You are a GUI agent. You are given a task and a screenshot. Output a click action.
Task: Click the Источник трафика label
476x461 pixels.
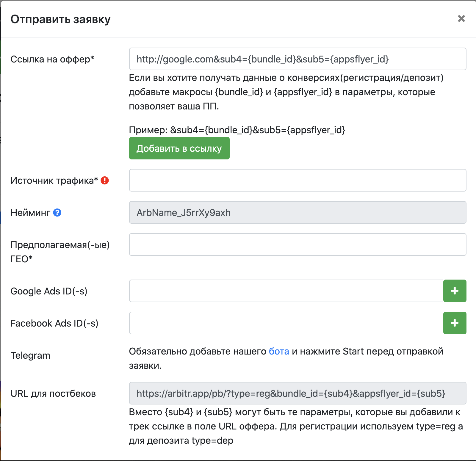(54, 181)
